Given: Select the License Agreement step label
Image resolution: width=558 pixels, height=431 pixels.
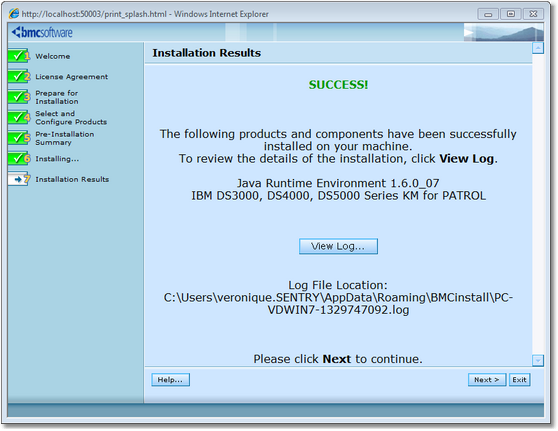Looking at the screenshot, I should click(72, 77).
